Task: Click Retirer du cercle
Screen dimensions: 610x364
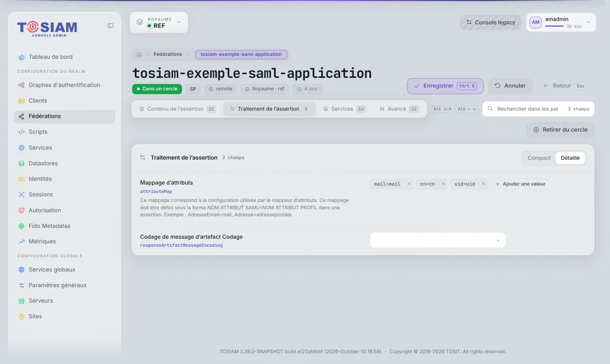Action: pos(560,130)
